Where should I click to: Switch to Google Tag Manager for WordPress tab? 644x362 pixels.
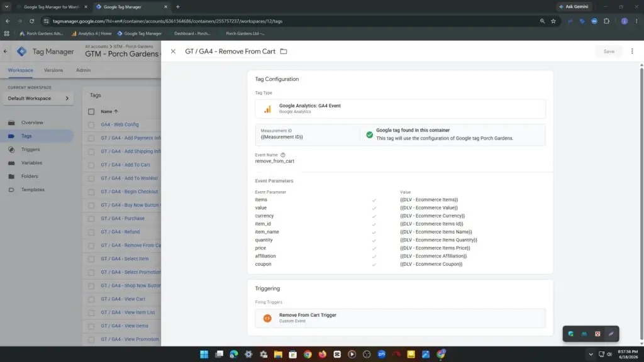click(x=52, y=7)
